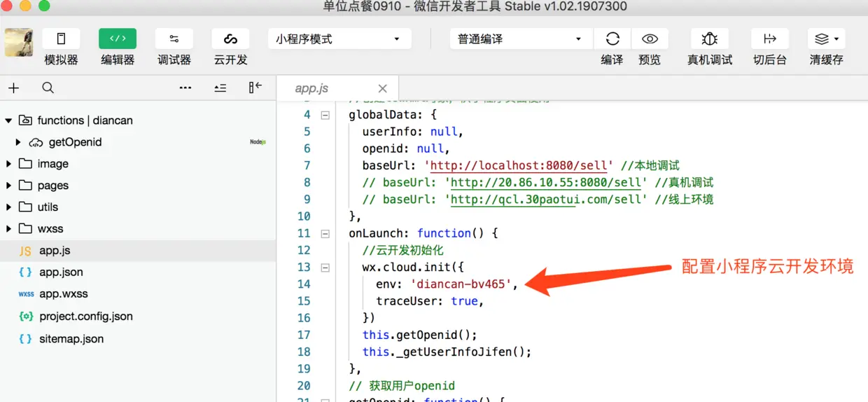Click the getOpenid cloud folder icon
This screenshot has height=402, width=868.
(x=36, y=142)
